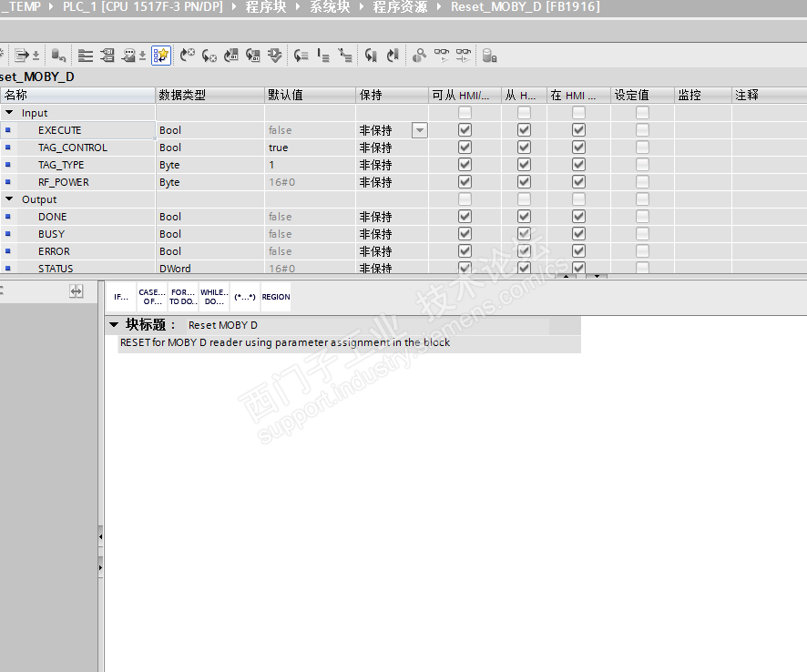Screen dimensions: 807x672
Task: Click the magnifier search-in-block icon
Action: pos(420,55)
